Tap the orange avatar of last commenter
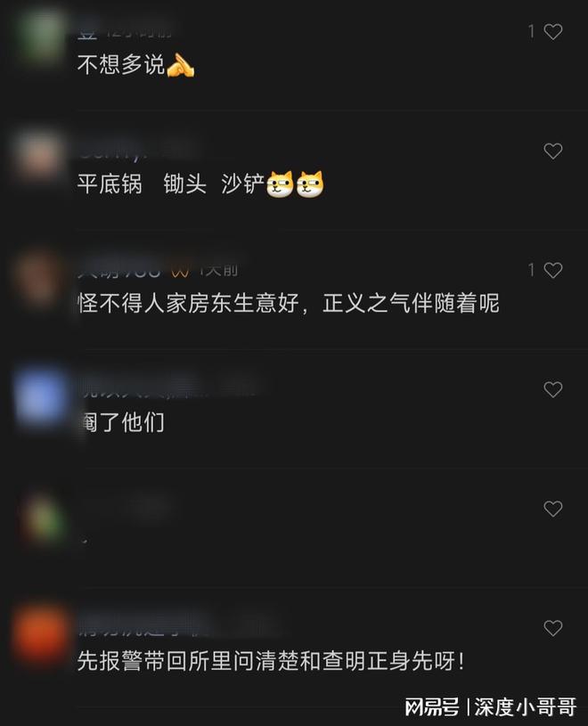This screenshot has height=726, width=588. click(x=41, y=634)
